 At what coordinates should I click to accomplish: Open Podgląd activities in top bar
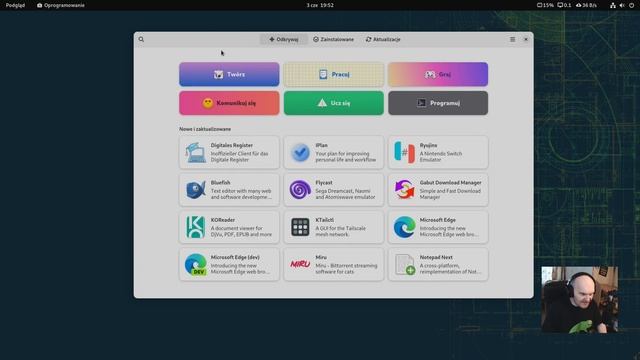(15, 5)
